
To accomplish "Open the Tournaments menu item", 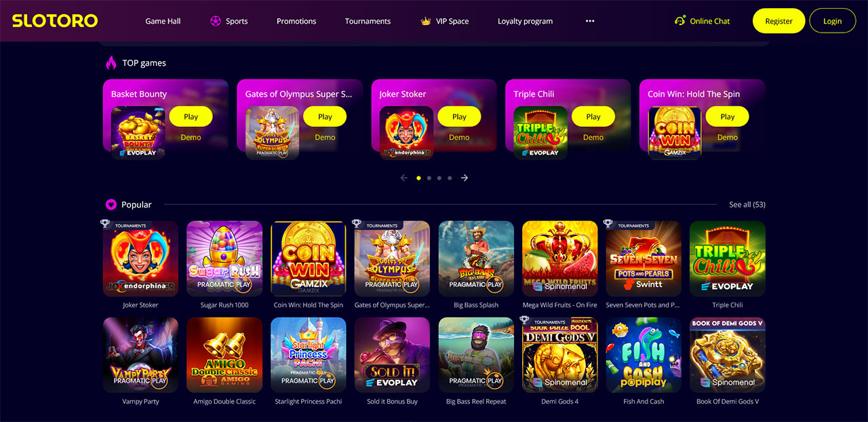I will [x=368, y=21].
